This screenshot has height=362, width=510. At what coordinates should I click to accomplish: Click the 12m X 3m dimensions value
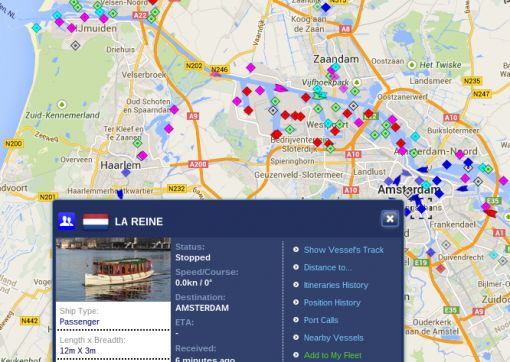click(78, 351)
